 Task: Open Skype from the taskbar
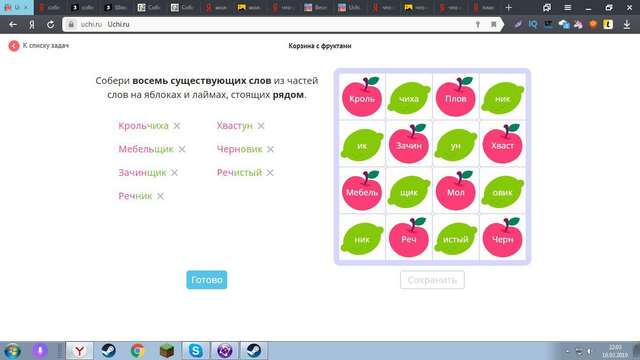coord(196,351)
